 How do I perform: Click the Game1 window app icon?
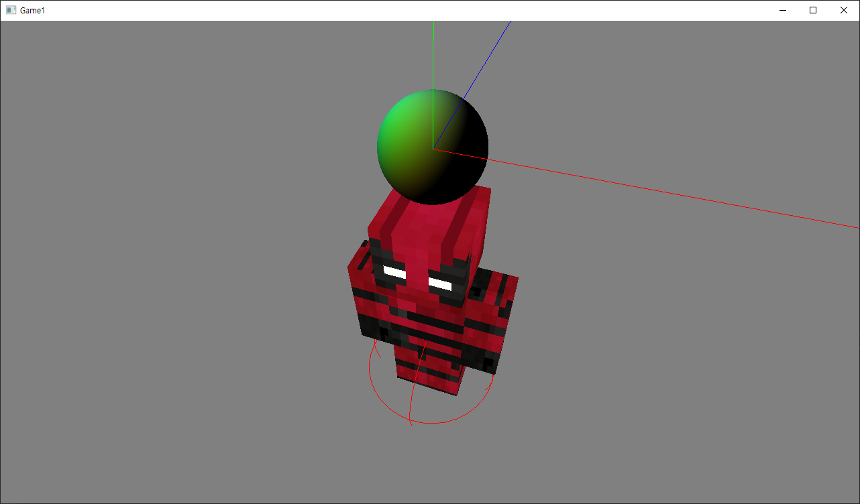pos(11,10)
